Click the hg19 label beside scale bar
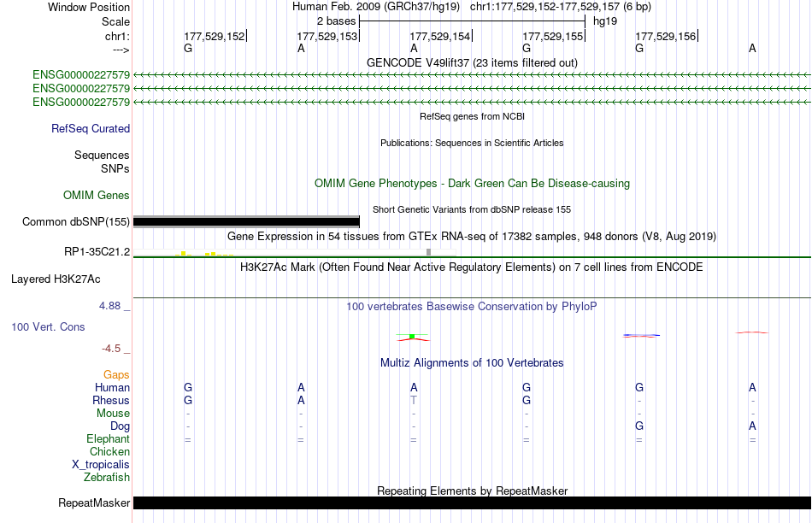Viewport: 812px width, 523px height. click(605, 21)
